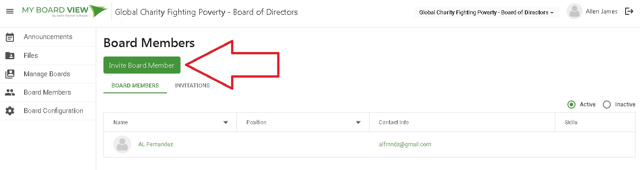Click the logout icon beside Allen James
This screenshot has height=170, width=644.
click(x=629, y=12)
